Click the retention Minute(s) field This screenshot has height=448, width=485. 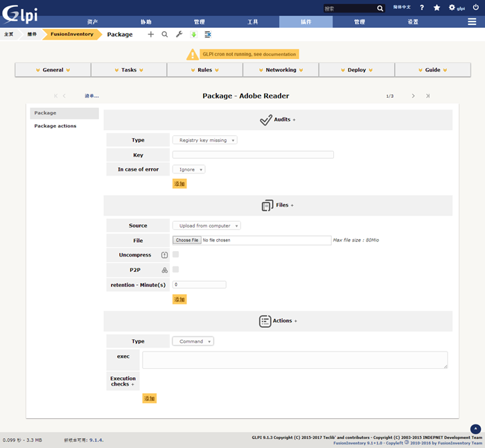(x=200, y=284)
